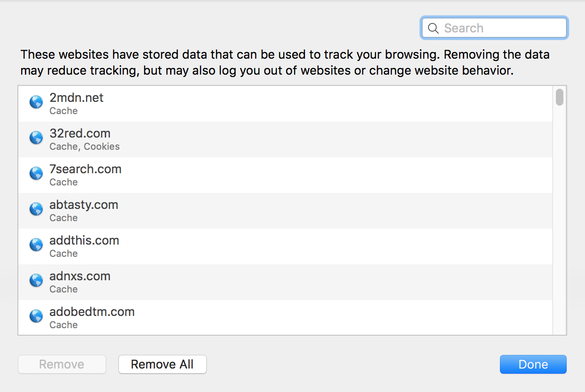Click the Remove All button

162,364
